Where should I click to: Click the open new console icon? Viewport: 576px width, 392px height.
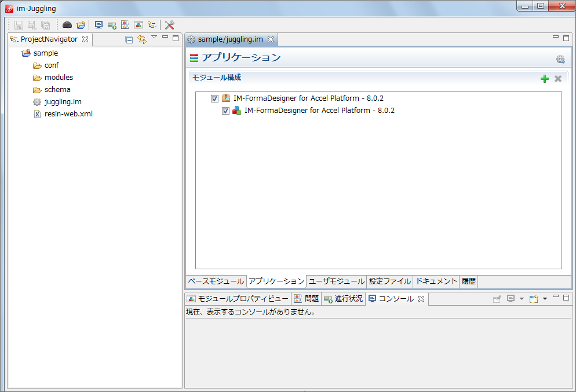click(x=534, y=299)
